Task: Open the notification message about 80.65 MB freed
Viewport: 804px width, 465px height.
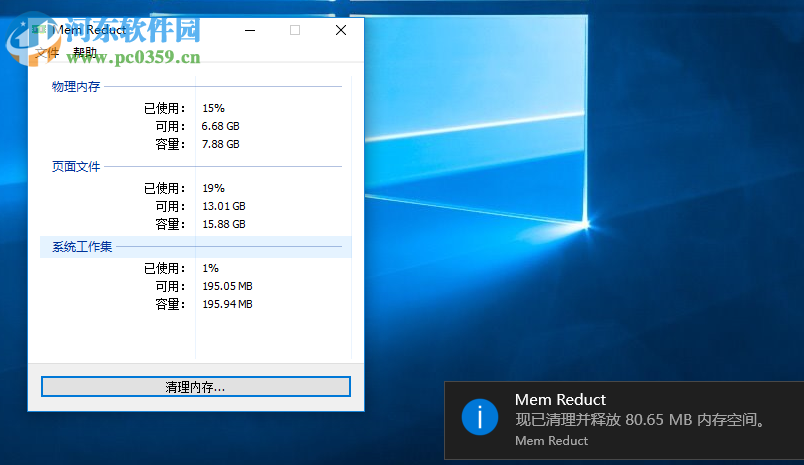Action: click(x=640, y=420)
